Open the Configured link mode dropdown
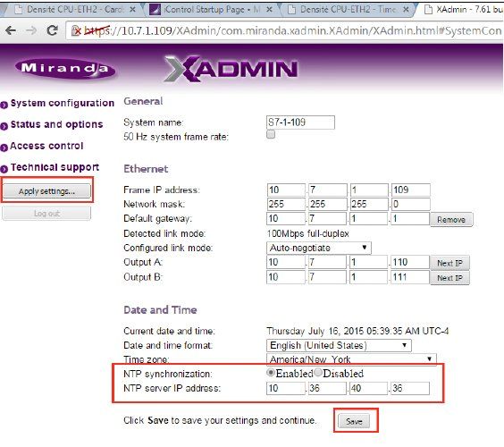The height and width of the screenshot is (447, 504). tap(318, 248)
